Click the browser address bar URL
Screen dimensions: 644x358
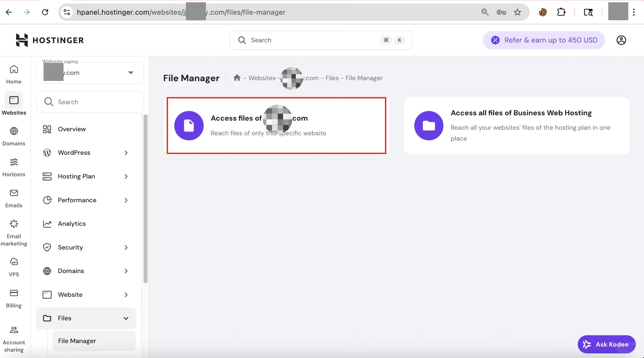[181, 12]
